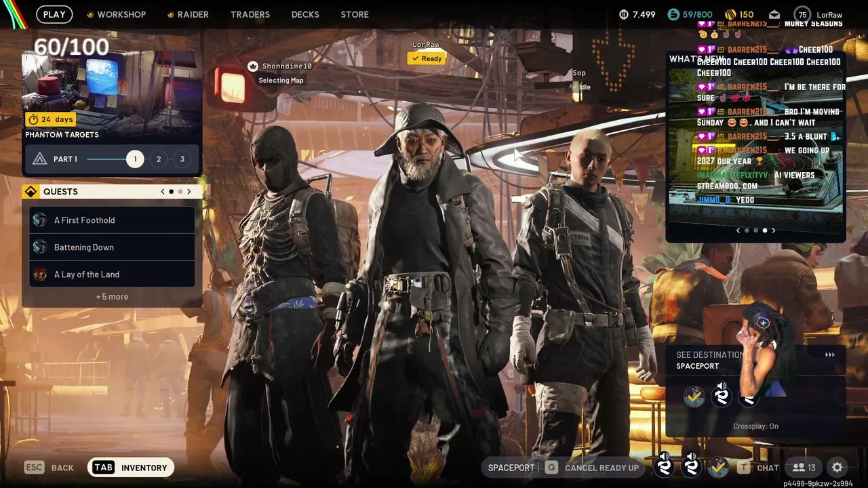The width and height of the screenshot is (868, 488).
Task: Click the 'Battening Down' quest title
Action: [x=84, y=247]
